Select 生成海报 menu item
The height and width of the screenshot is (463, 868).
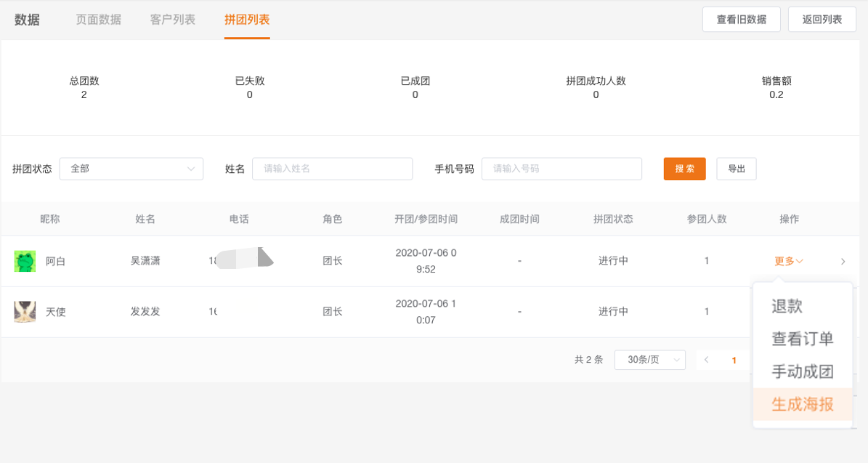[802, 405]
